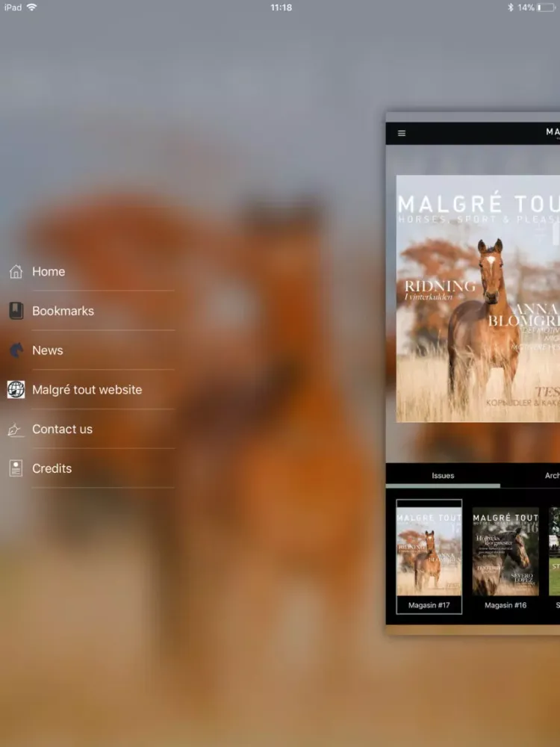The image size is (560, 747).
Task: Tap the large featured magazine cover
Action: 478,299
